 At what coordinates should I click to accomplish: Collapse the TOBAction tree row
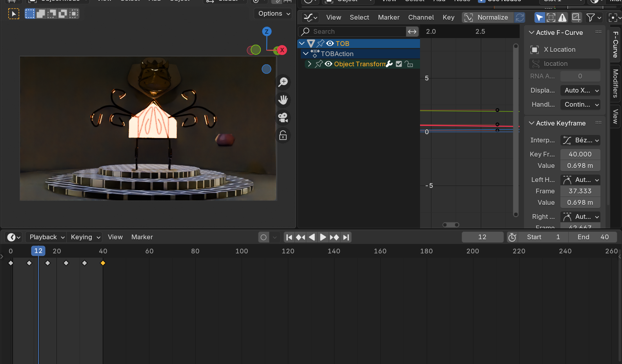point(306,54)
